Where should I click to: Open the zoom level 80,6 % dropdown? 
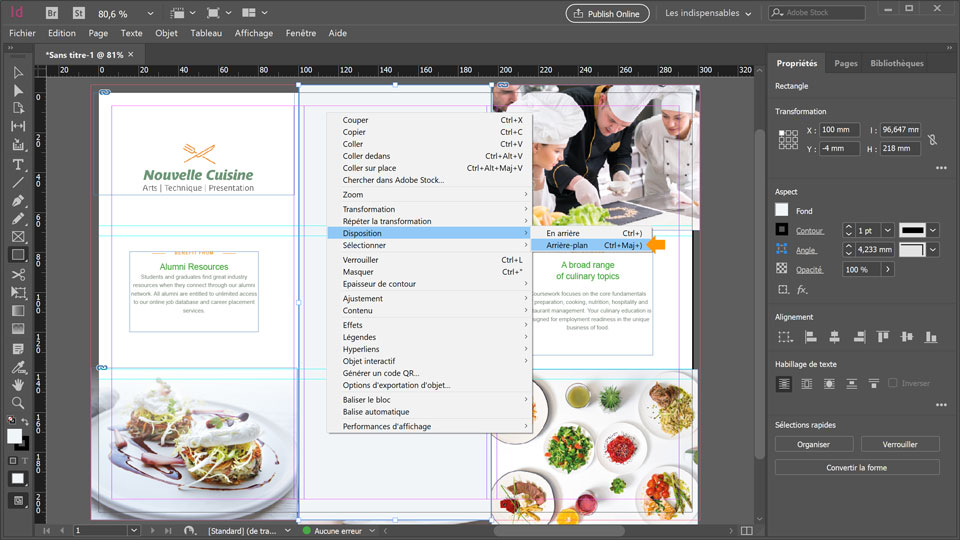click(150, 13)
